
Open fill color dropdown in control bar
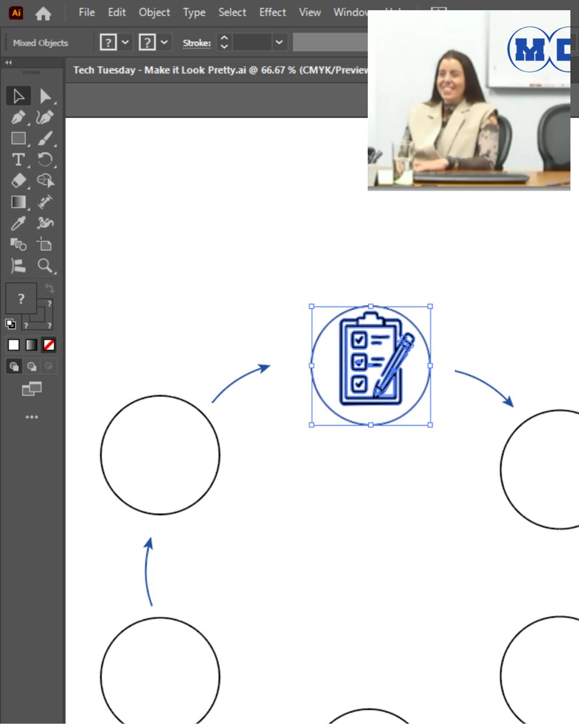point(126,42)
